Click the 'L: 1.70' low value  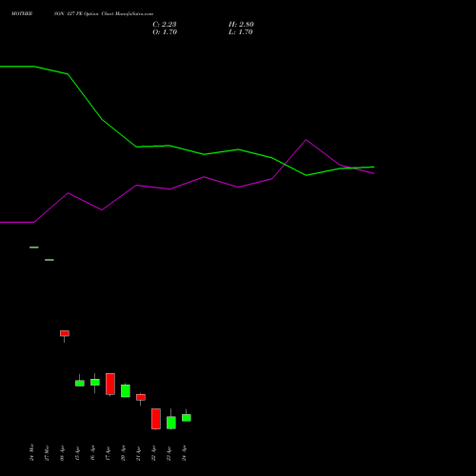[241, 32]
